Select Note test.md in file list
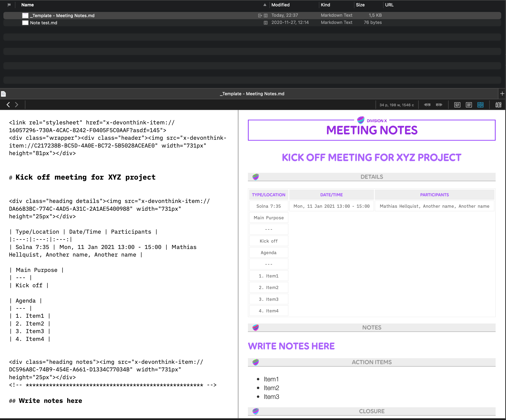This screenshot has height=420, width=506. (44, 23)
